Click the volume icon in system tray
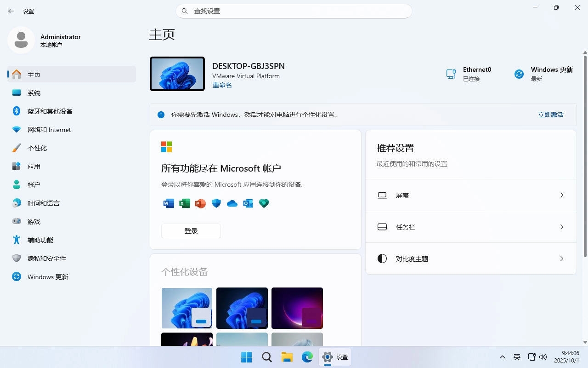 pos(543,357)
